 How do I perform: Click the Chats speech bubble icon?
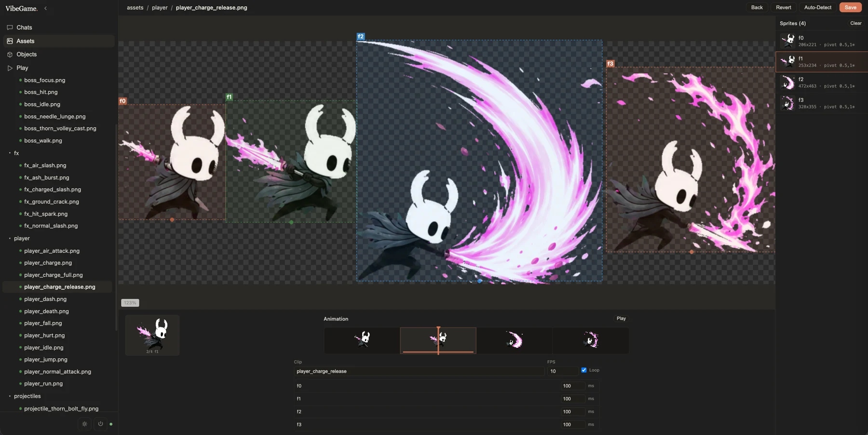click(x=10, y=27)
